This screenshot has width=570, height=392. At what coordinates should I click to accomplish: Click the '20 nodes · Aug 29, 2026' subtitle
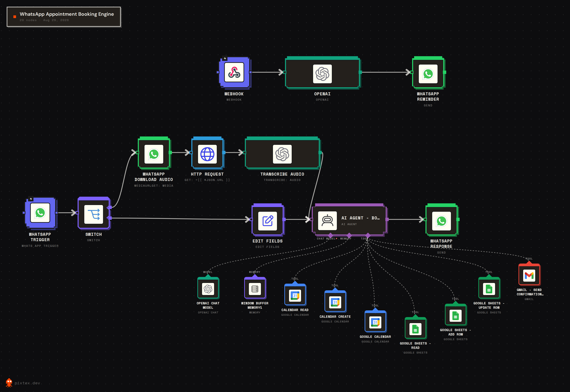[x=44, y=20]
